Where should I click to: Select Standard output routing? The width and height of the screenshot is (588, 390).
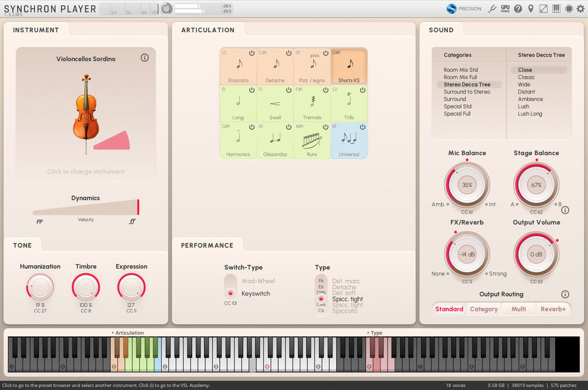click(449, 309)
